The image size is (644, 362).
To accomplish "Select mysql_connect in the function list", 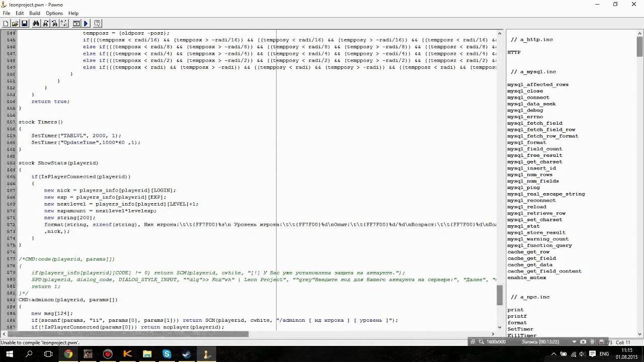I will (528, 98).
